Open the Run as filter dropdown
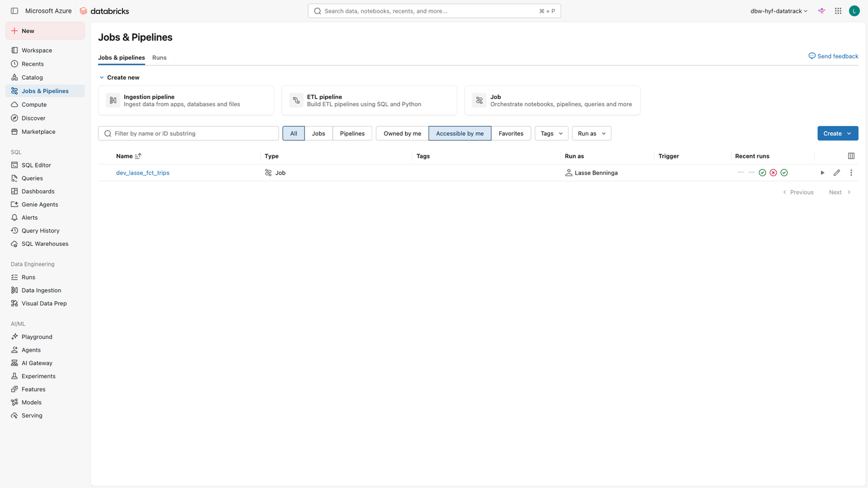 [591, 133]
